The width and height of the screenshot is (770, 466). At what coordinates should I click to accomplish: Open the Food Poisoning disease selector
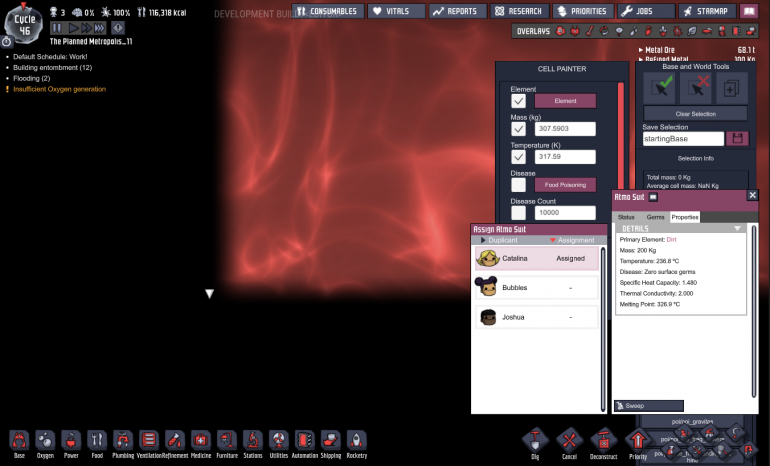(x=565, y=185)
